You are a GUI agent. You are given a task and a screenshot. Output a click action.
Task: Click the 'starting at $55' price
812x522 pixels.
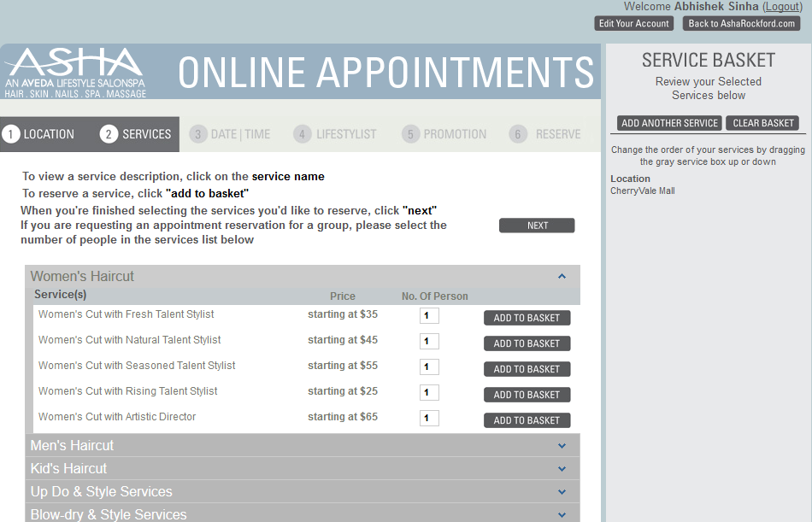click(343, 366)
